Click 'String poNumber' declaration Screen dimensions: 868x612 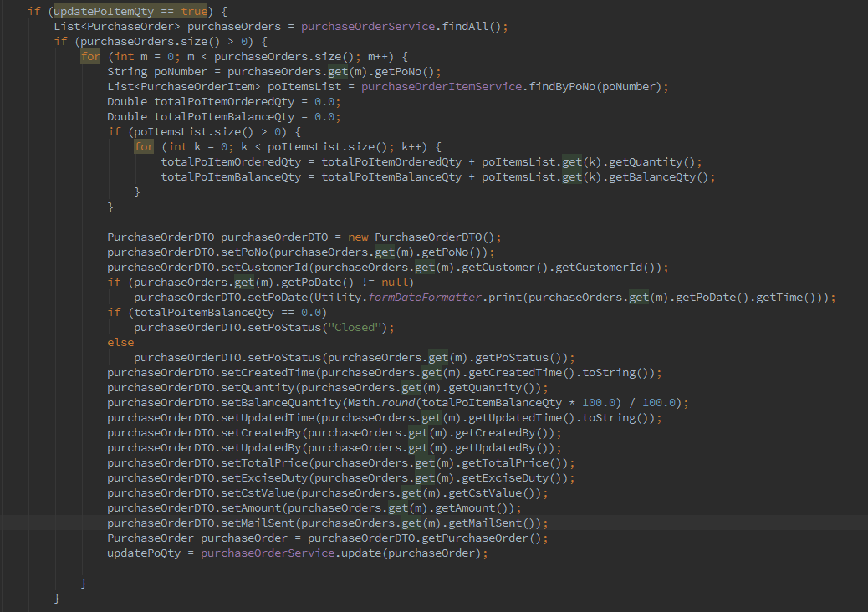pyautogui.click(x=156, y=71)
